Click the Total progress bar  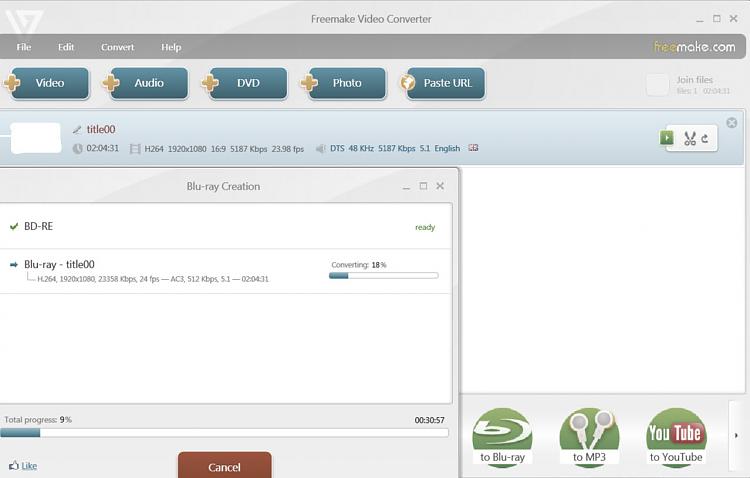click(x=224, y=433)
